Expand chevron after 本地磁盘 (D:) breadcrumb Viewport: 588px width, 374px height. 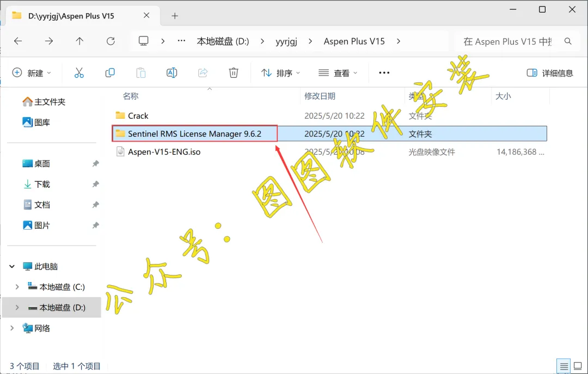pos(262,41)
